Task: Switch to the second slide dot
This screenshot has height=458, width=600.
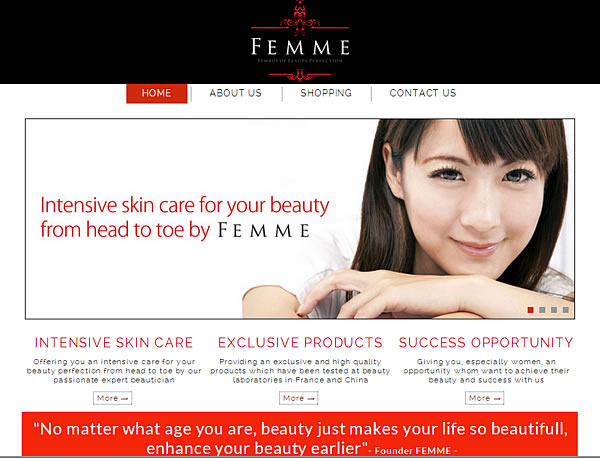Action: (x=542, y=310)
